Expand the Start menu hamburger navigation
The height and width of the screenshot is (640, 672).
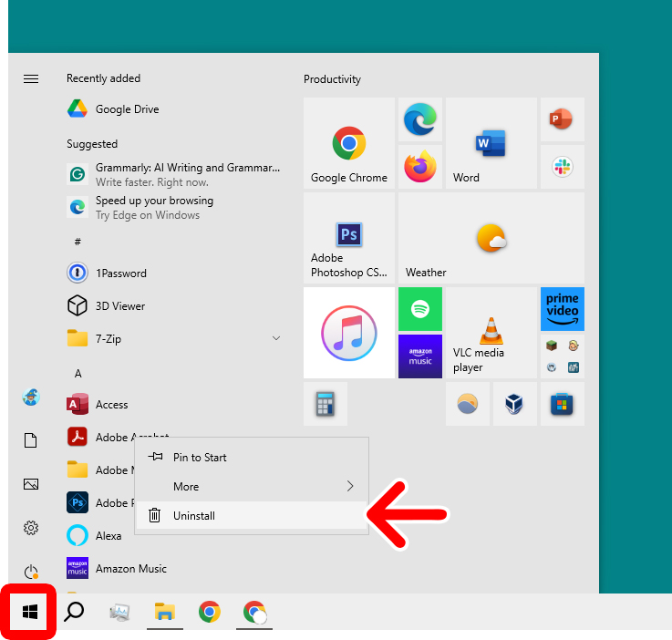(x=31, y=78)
